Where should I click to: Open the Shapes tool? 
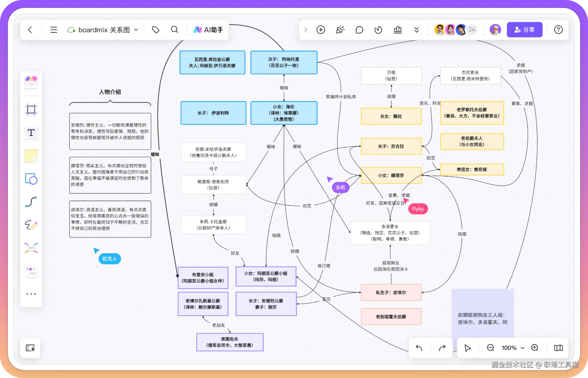coord(31,179)
